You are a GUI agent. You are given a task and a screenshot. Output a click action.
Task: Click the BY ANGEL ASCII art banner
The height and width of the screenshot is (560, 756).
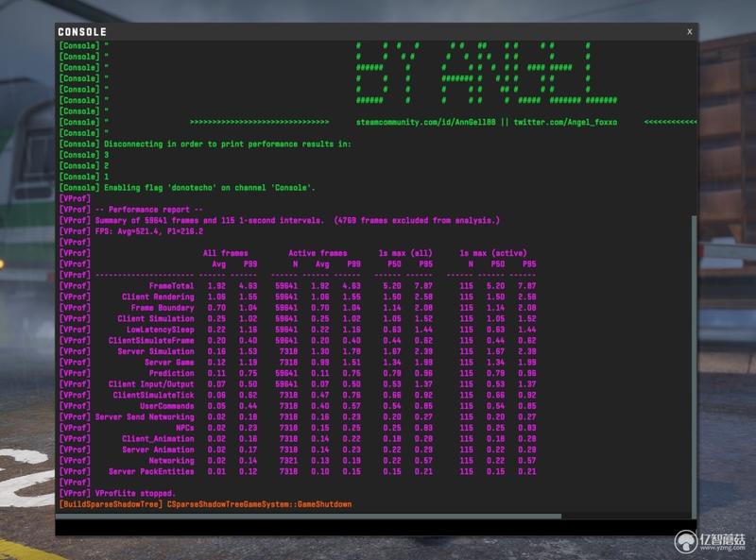point(486,73)
